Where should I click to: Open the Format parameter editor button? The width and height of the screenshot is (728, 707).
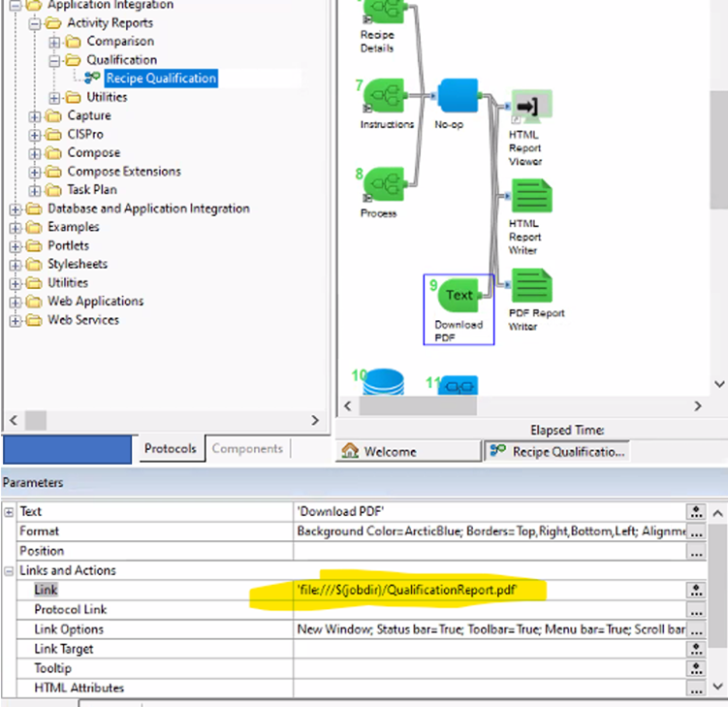click(695, 531)
